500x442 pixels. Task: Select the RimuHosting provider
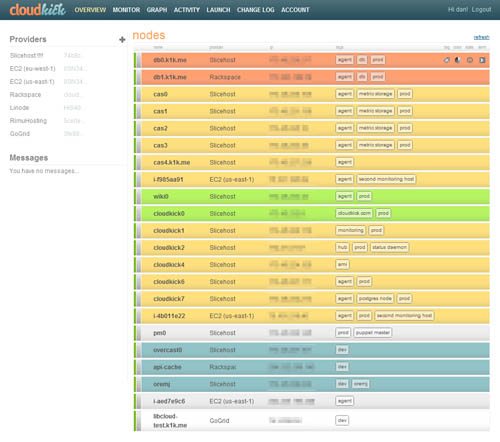[x=28, y=120]
